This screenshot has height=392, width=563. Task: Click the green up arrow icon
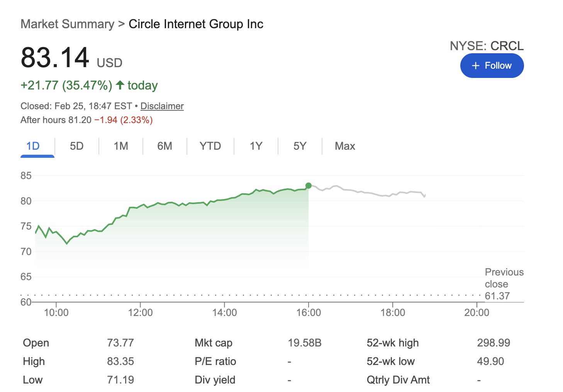coord(120,85)
